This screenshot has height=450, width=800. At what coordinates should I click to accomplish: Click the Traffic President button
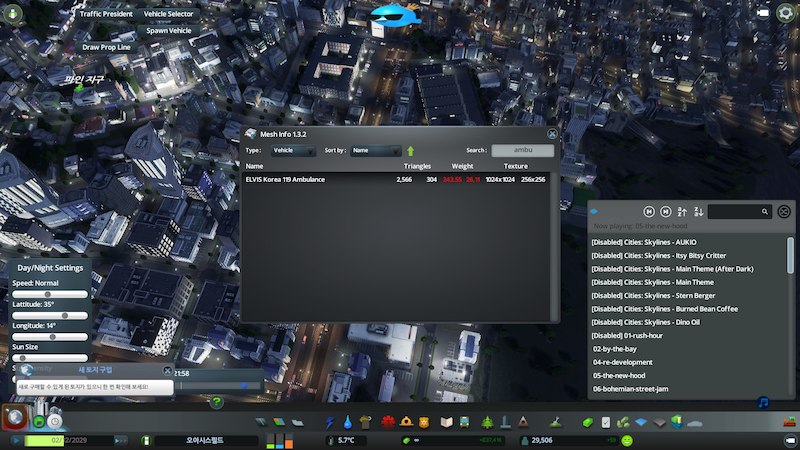tap(104, 15)
